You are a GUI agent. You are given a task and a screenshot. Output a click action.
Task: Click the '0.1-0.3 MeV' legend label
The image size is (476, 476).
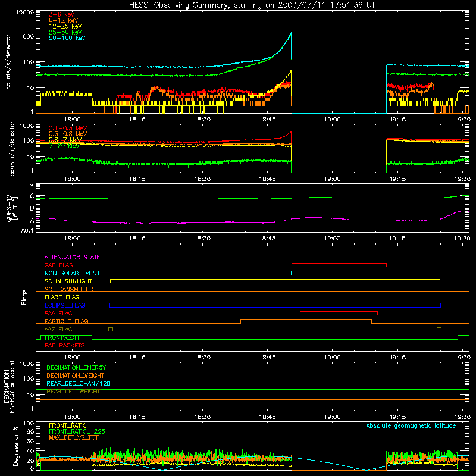68,128
